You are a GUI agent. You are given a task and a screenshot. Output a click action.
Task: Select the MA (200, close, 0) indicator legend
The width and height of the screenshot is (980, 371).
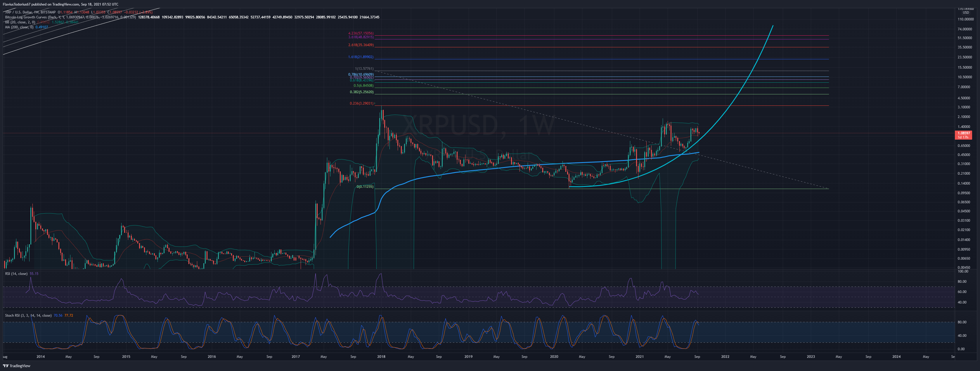[19, 27]
